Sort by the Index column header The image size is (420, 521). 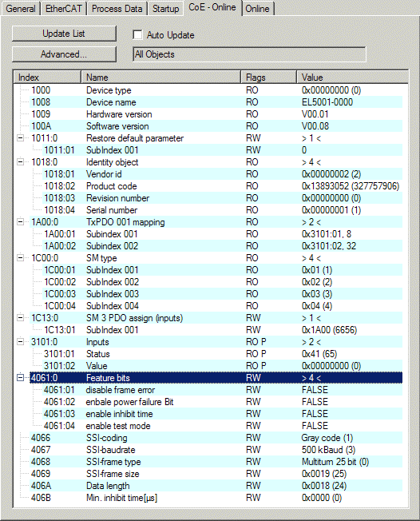point(47,77)
